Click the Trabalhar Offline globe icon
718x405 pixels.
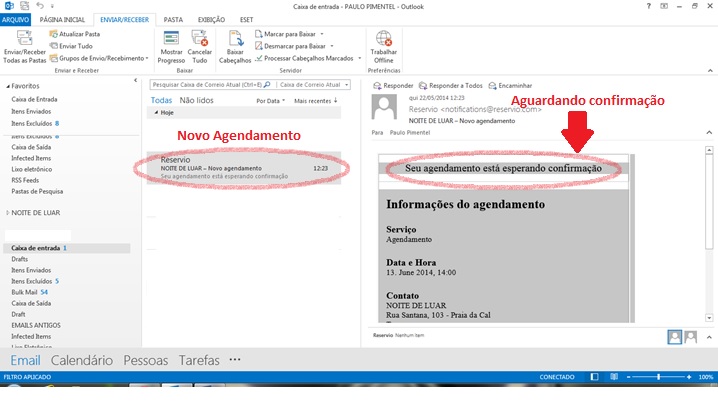pos(383,39)
